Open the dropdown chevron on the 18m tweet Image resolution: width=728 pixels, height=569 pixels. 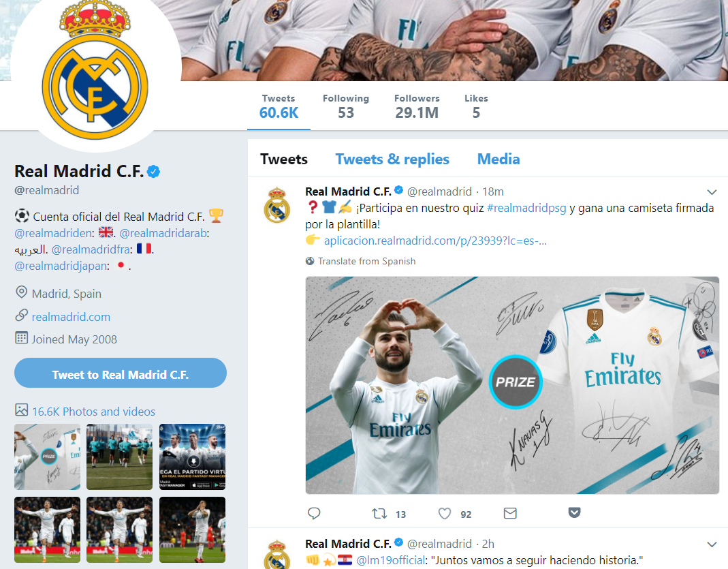[712, 192]
